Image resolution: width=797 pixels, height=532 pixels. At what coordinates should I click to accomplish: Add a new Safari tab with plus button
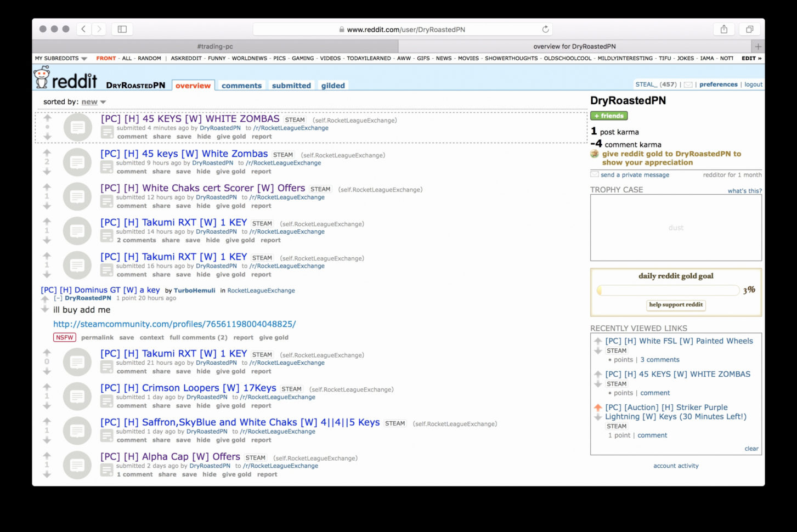coord(758,47)
